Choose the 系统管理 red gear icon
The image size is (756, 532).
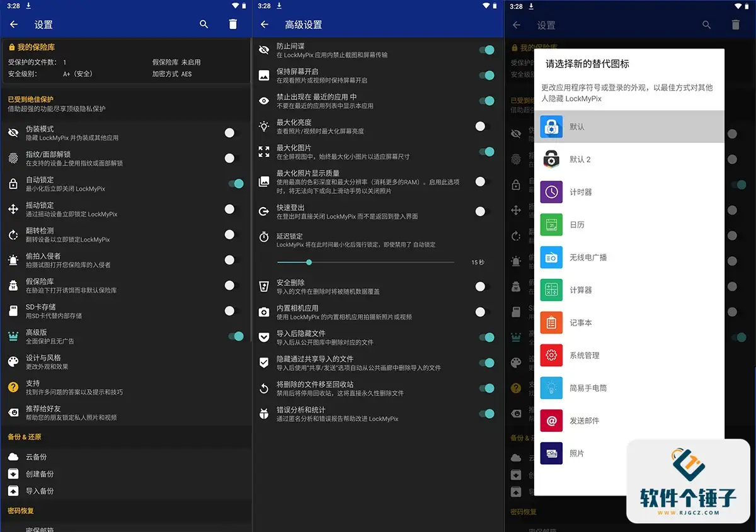point(551,355)
